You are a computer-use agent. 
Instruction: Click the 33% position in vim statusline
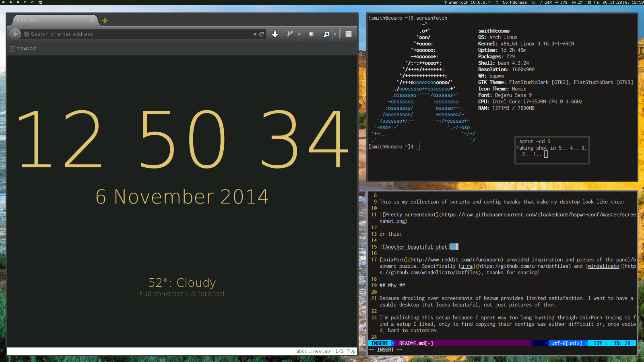click(x=598, y=343)
